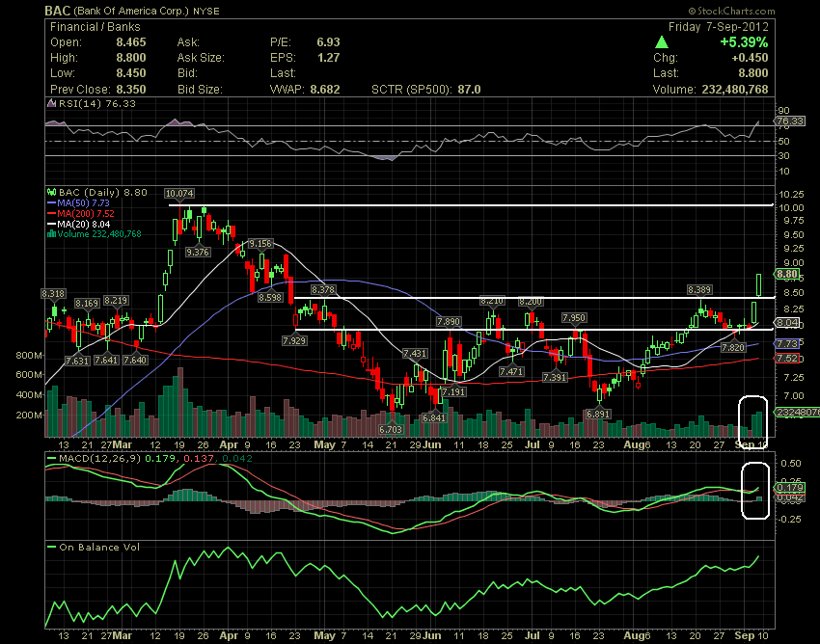The width and height of the screenshot is (820, 644).
Task: Click the 'Ask Size:' label
Action: coord(201,58)
